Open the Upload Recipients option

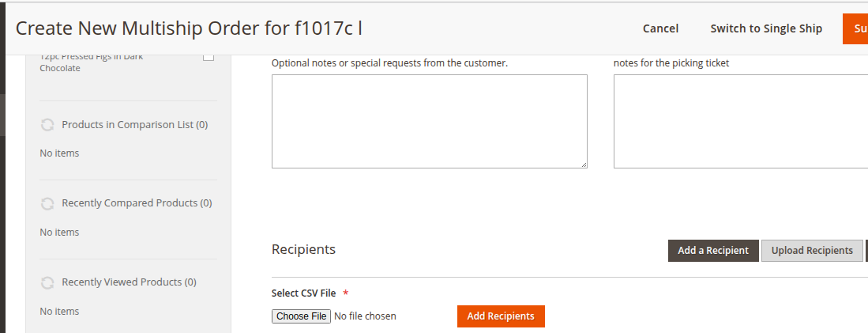click(812, 251)
